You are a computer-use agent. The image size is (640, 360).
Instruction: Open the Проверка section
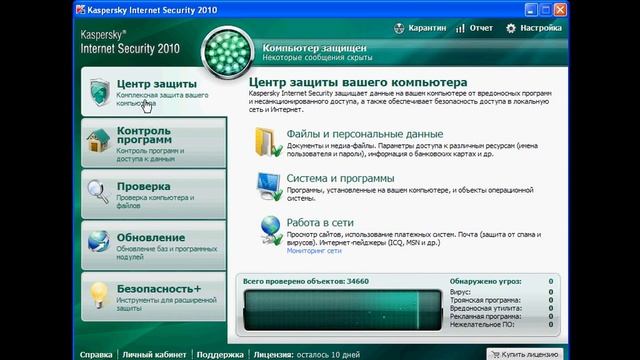[x=153, y=194]
